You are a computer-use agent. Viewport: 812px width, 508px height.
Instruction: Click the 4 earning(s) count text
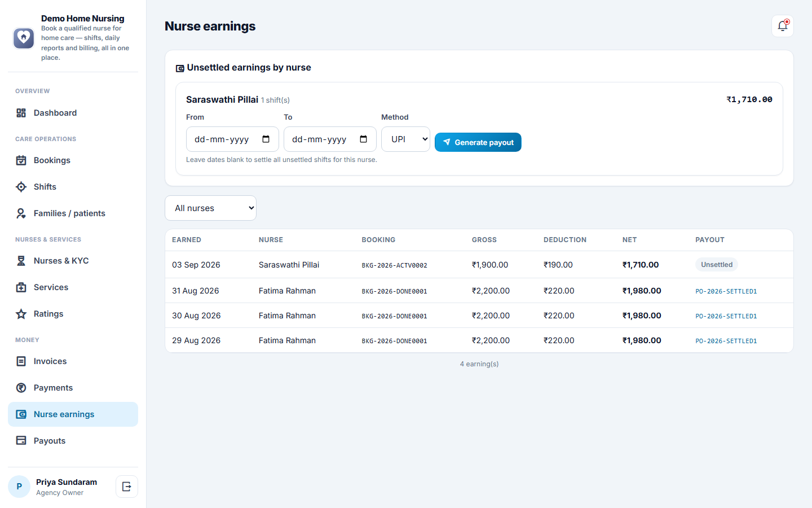click(479, 364)
